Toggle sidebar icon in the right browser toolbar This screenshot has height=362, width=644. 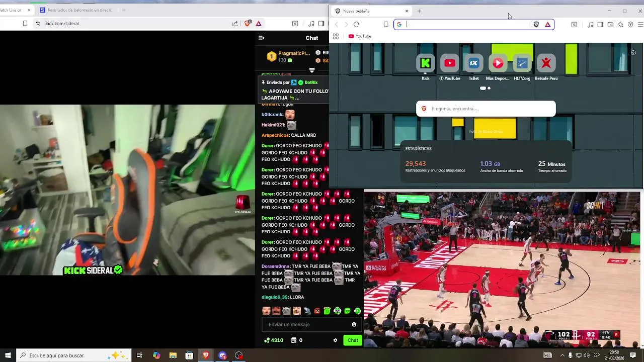(600, 24)
